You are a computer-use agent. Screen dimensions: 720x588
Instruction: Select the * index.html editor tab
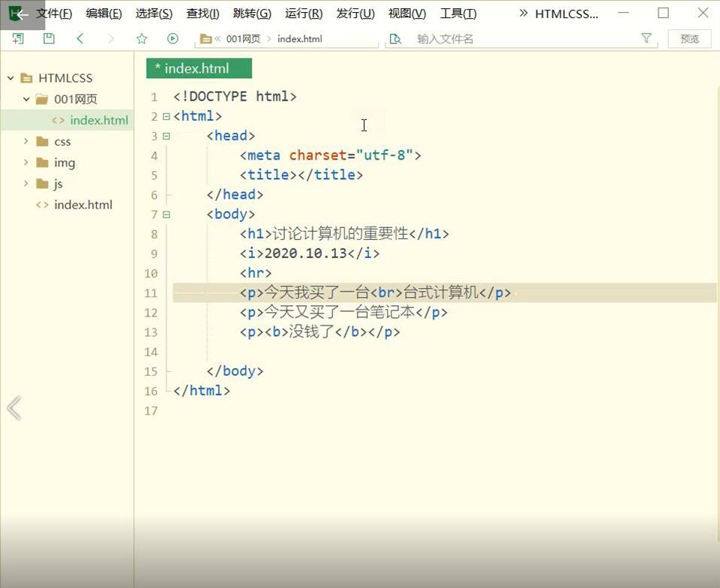(x=199, y=68)
